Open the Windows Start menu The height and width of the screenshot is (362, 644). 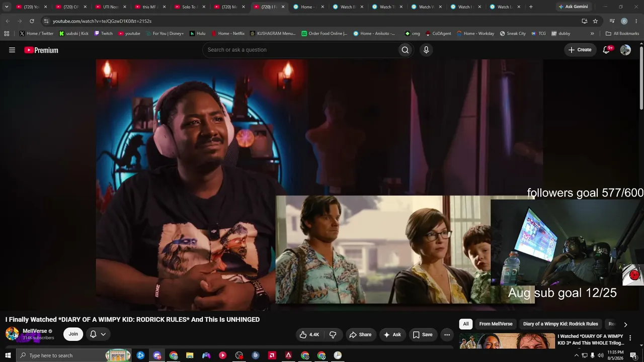(x=8, y=355)
